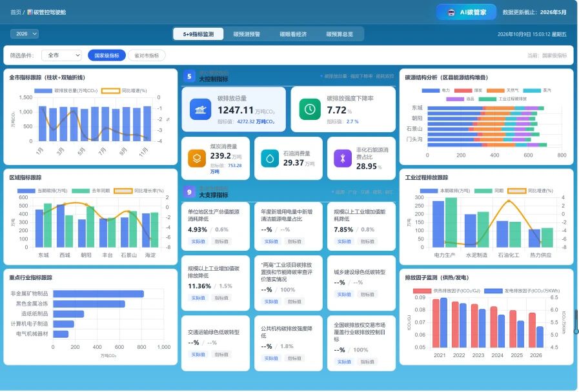Click the 非金属矿物制品 bar in 重点行业指标跟踪
The image size is (579, 392).
click(98, 293)
